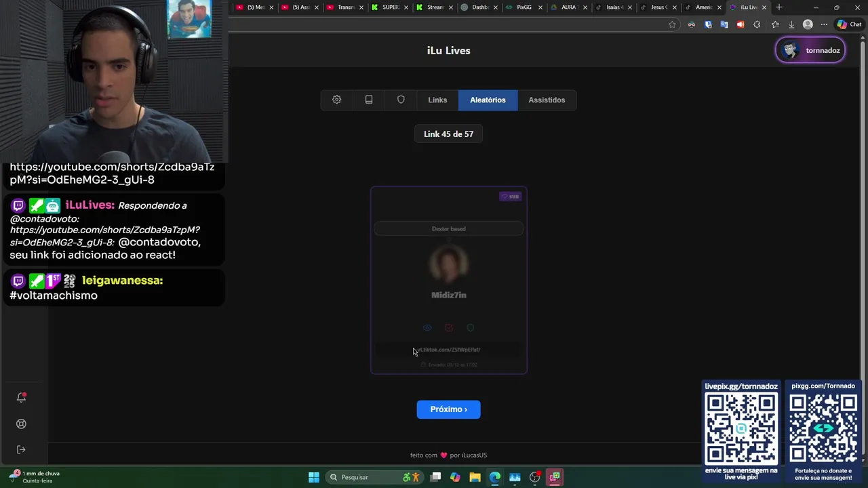
Task: Click the translate extension icon
Action: click(724, 24)
